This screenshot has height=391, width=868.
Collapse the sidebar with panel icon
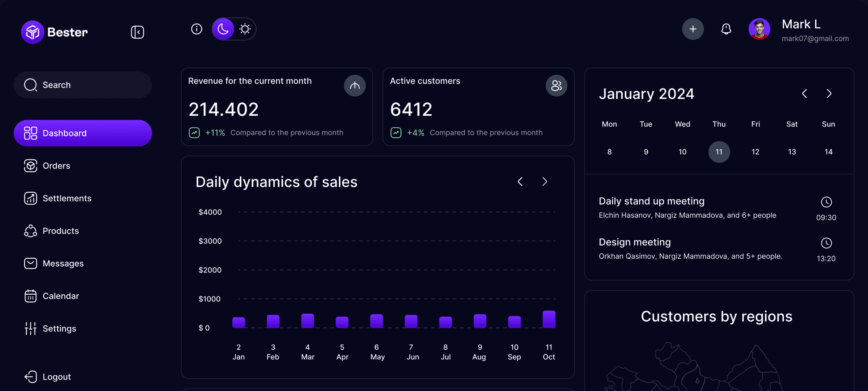[137, 32]
